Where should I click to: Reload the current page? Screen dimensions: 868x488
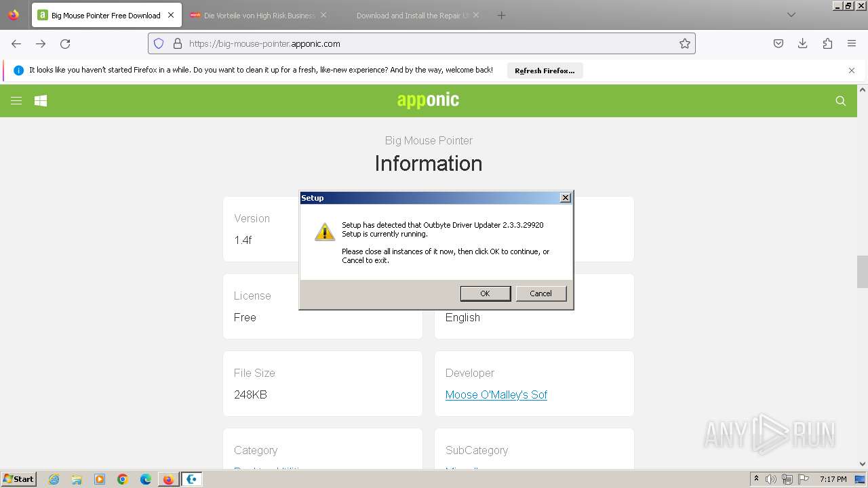pyautogui.click(x=65, y=43)
